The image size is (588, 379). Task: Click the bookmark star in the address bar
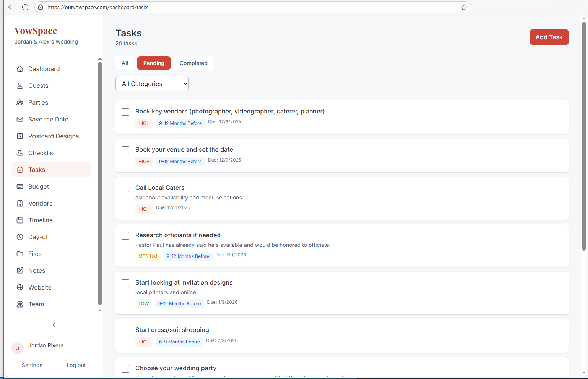464,7
